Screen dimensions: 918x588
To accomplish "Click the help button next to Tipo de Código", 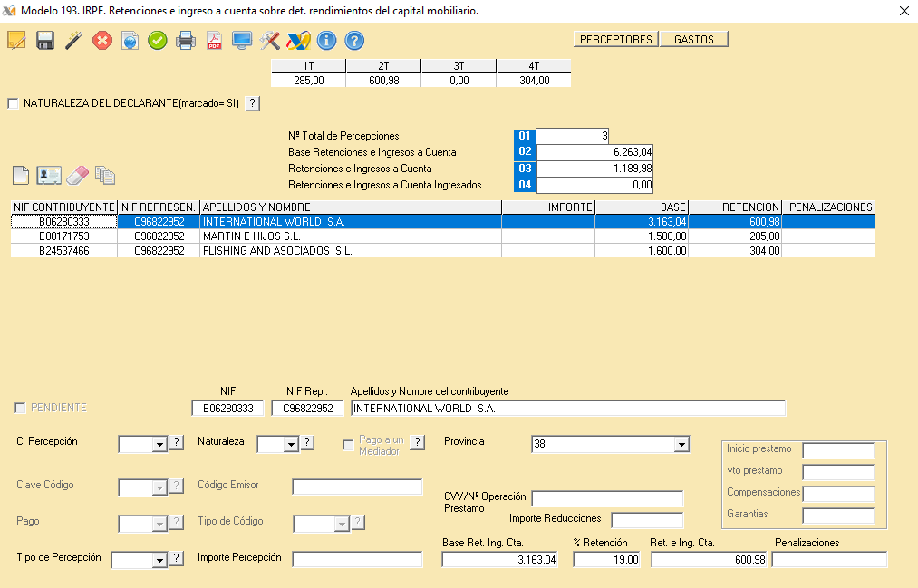I will tap(358, 523).
